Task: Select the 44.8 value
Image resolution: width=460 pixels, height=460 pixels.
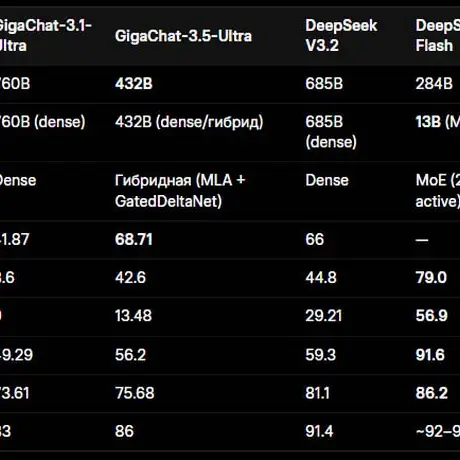Action: click(x=321, y=278)
